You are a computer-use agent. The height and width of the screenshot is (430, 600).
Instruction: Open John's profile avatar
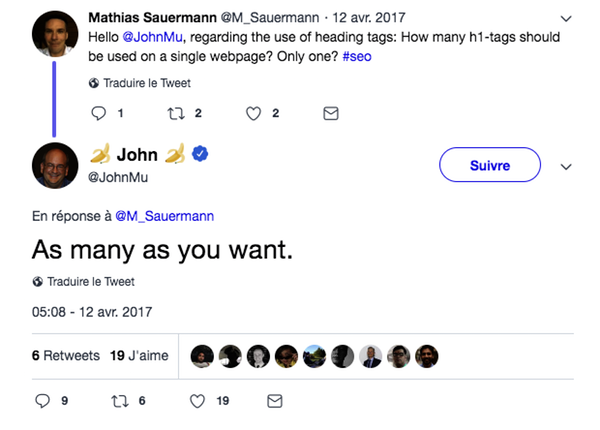[53, 165]
